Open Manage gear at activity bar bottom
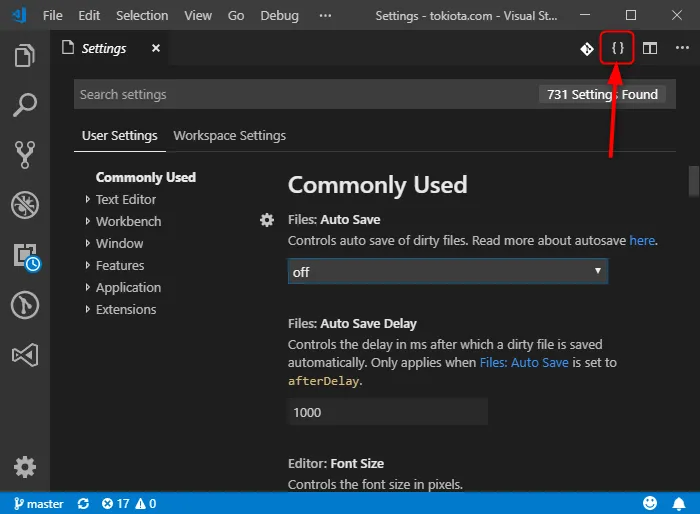Image resolution: width=700 pixels, height=514 pixels. click(25, 467)
